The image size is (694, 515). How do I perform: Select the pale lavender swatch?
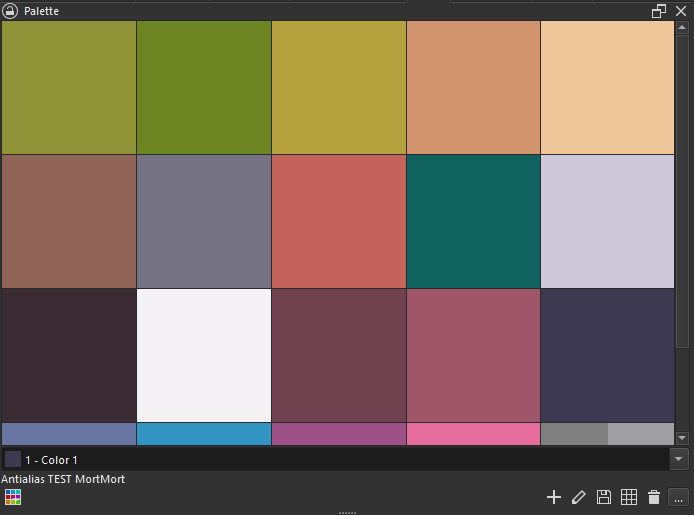608,222
